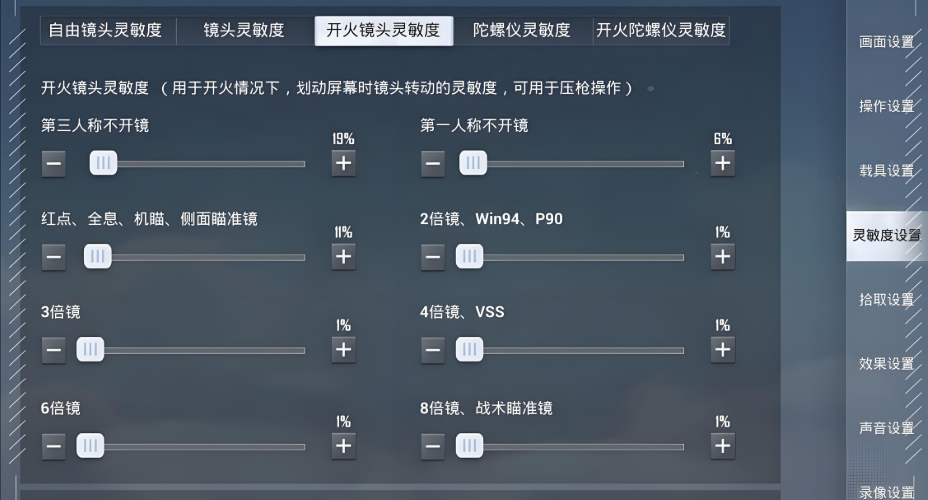Open 声音设置 in the sidebar
928x500 pixels.
click(886, 428)
